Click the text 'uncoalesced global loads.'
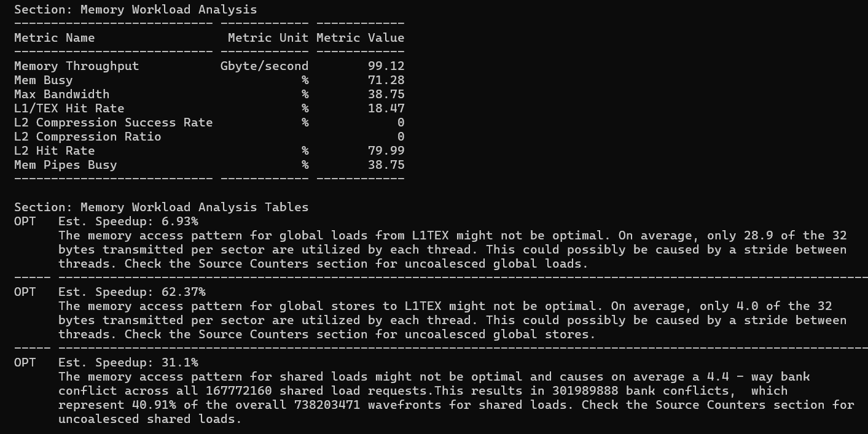The image size is (868, 434). pos(497,264)
